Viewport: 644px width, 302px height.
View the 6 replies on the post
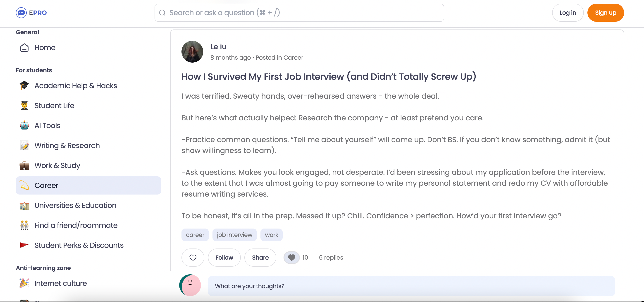[331, 257]
